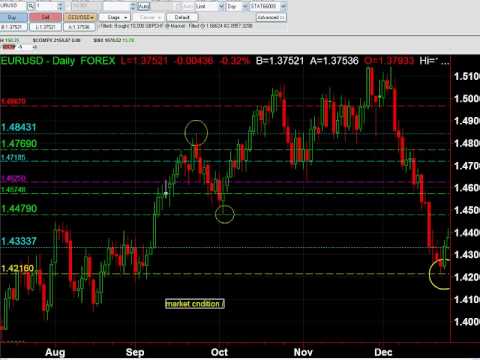Viewport: 480px width, 360px height.
Task: Click the red Sell order button
Action: [x=45, y=17]
